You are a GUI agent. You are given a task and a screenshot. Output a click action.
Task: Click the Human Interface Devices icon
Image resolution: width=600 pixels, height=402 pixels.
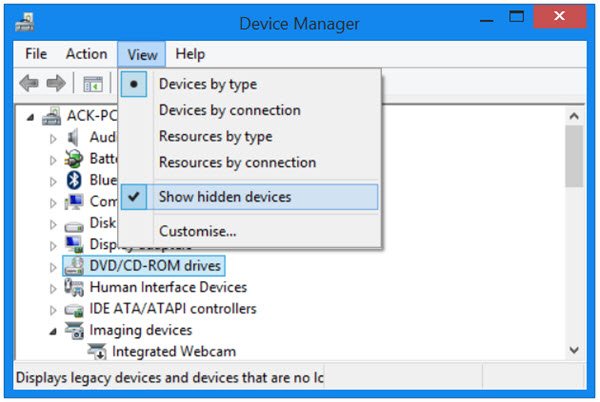pyautogui.click(x=74, y=288)
